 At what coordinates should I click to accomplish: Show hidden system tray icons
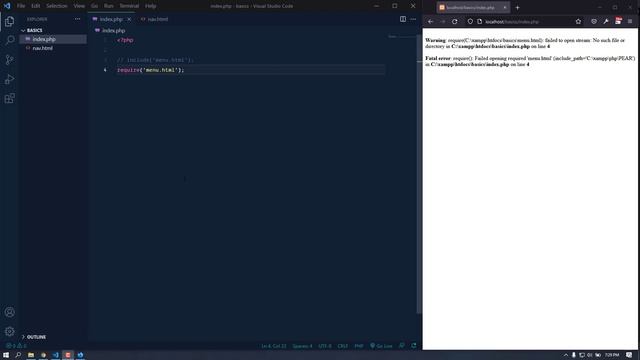click(566, 355)
